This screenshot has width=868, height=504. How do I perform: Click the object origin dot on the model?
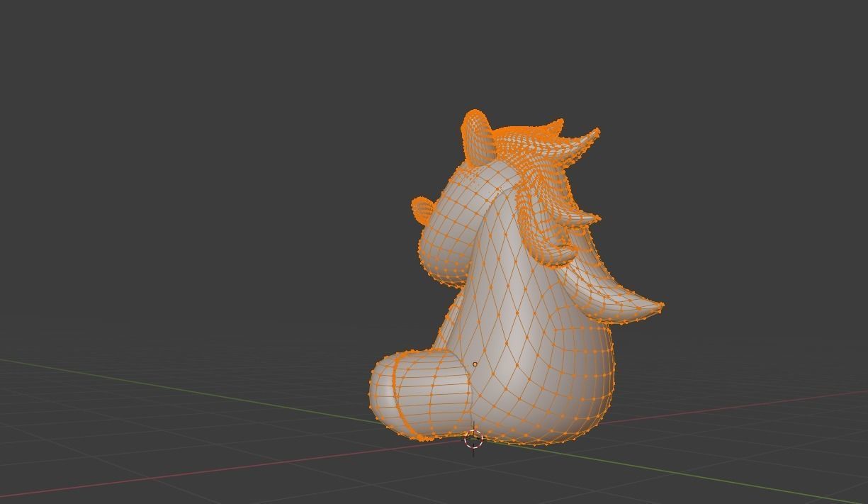click(x=475, y=364)
